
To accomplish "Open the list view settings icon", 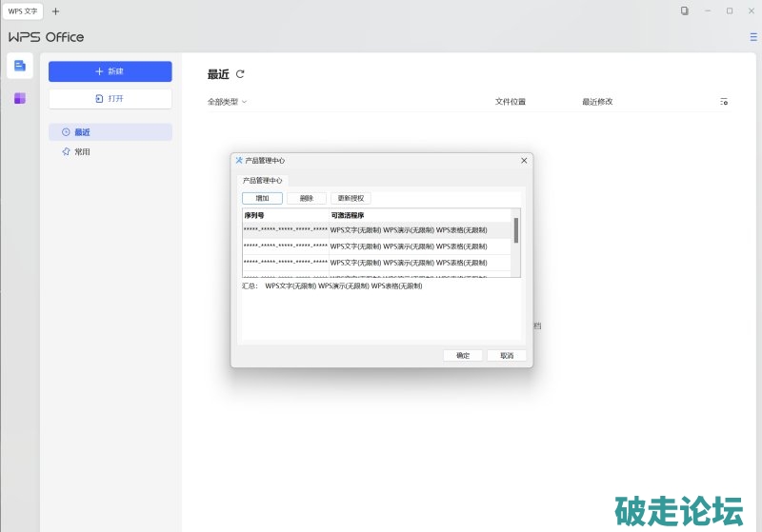I will (724, 102).
